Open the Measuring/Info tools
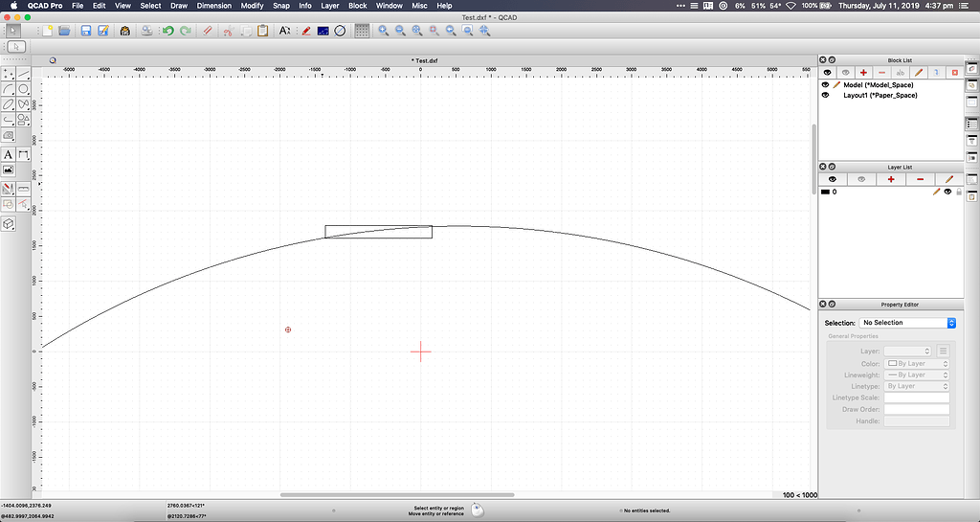Image resolution: width=980 pixels, height=522 pixels. [x=23, y=189]
